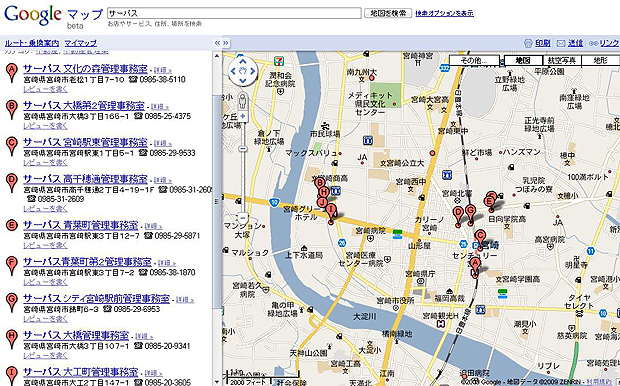This screenshot has height=386, width=620.
Task: Select the 地図 map view button
Action: point(523,61)
